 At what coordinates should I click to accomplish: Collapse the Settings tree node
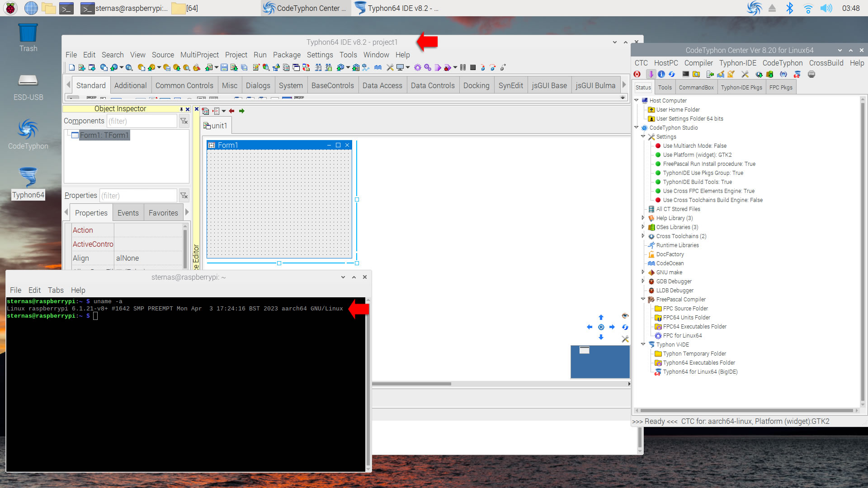643,136
